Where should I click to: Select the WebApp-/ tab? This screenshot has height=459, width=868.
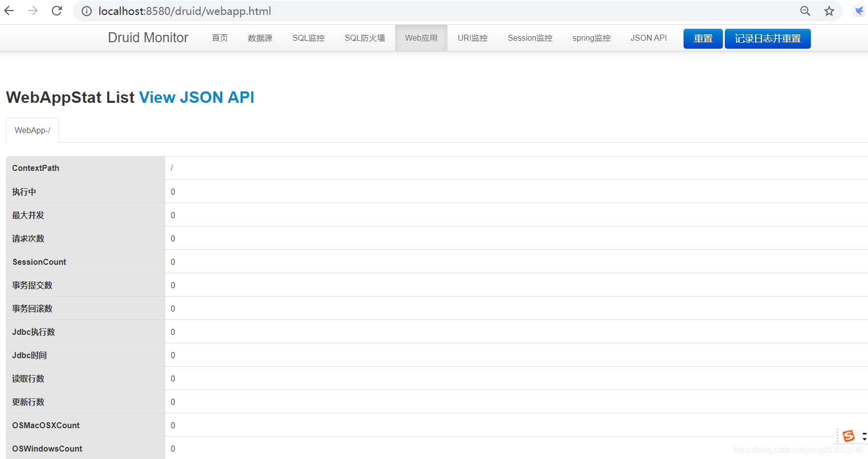pyautogui.click(x=32, y=130)
